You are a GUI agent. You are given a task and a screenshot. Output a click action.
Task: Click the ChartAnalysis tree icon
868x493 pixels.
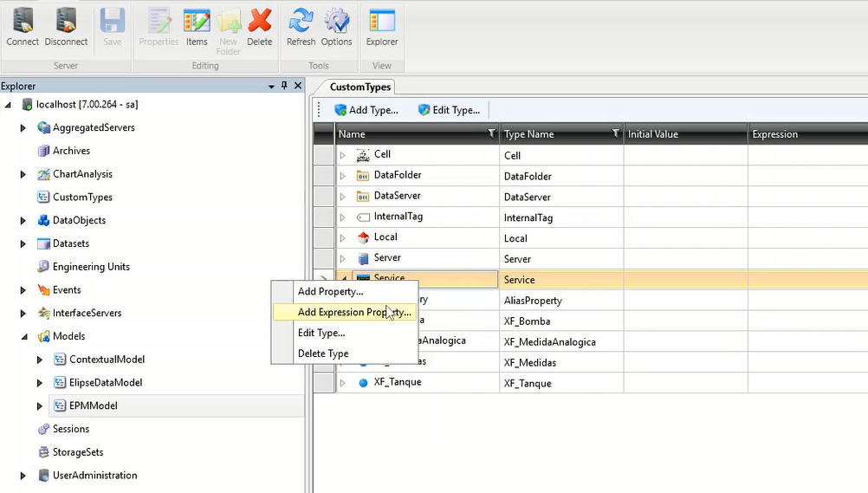pyautogui.click(x=43, y=174)
